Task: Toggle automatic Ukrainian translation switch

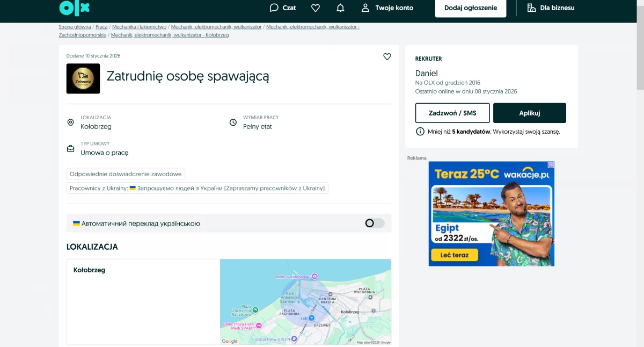Action: 375,223
